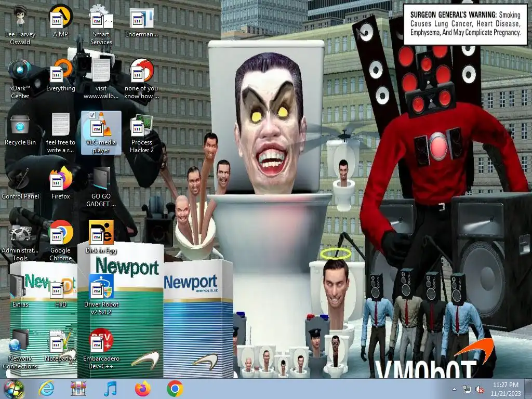Launch the Everything search shortcut
This screenshot has width=532, height=399.
(60, 75)
